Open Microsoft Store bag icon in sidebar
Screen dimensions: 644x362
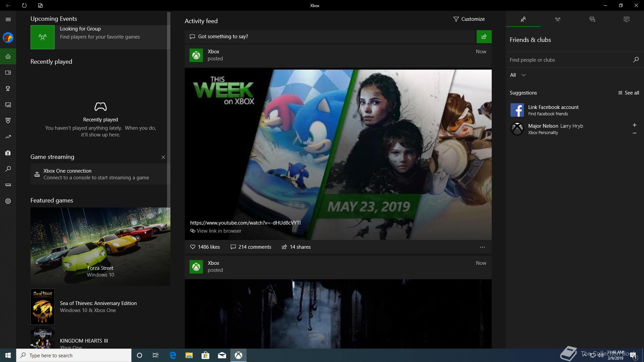8,153
